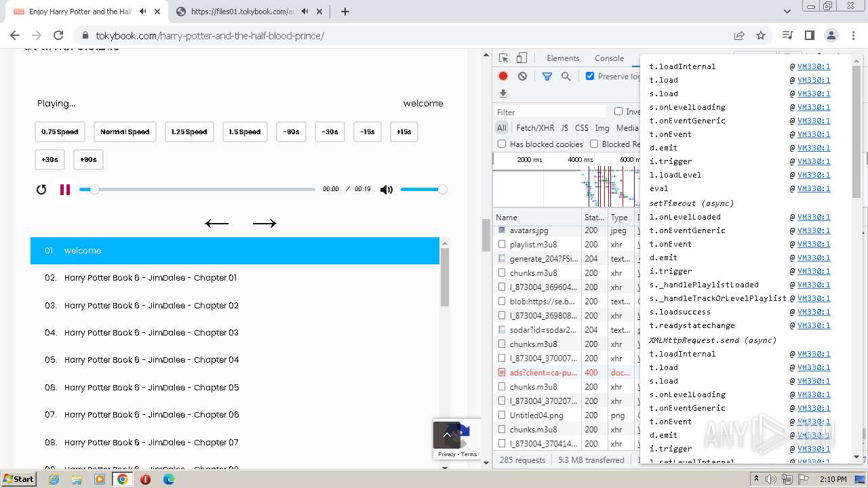This screenshot has width=868, height=488.
Task: Filter requests by Media type
Action: (x=627, y=127)
